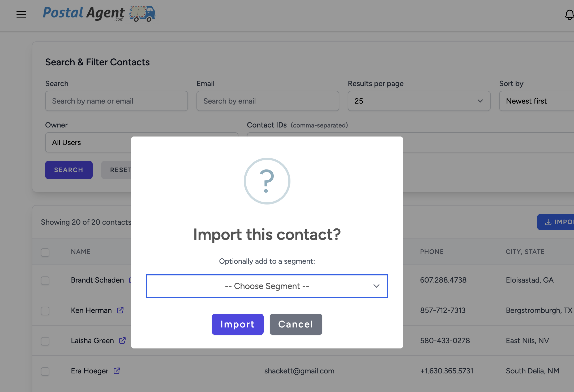Sort by the NAME column header
The image size is (574, 392).
80,252
